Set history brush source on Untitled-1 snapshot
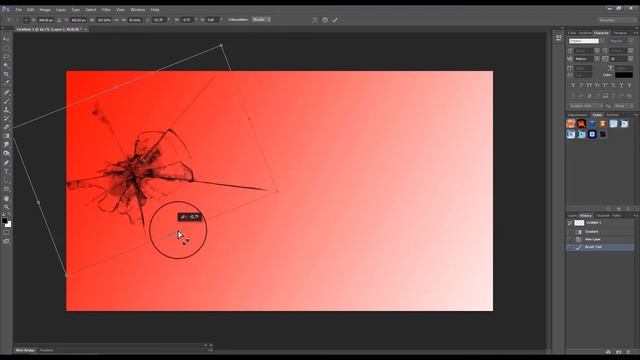 570,223
